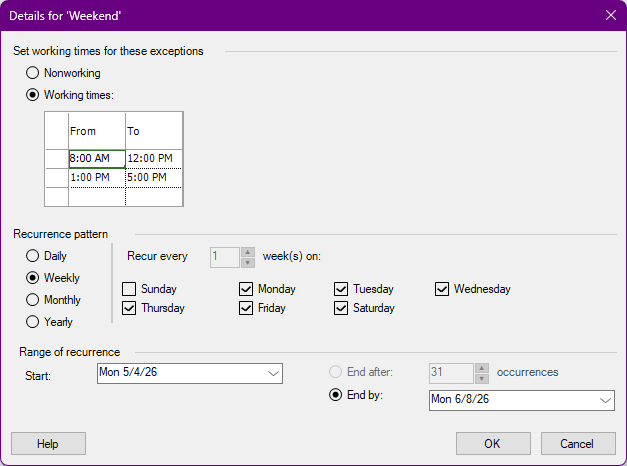Expand the End by date picker
This screenshot has width=627, height=466.
click(x=605, y=400)
